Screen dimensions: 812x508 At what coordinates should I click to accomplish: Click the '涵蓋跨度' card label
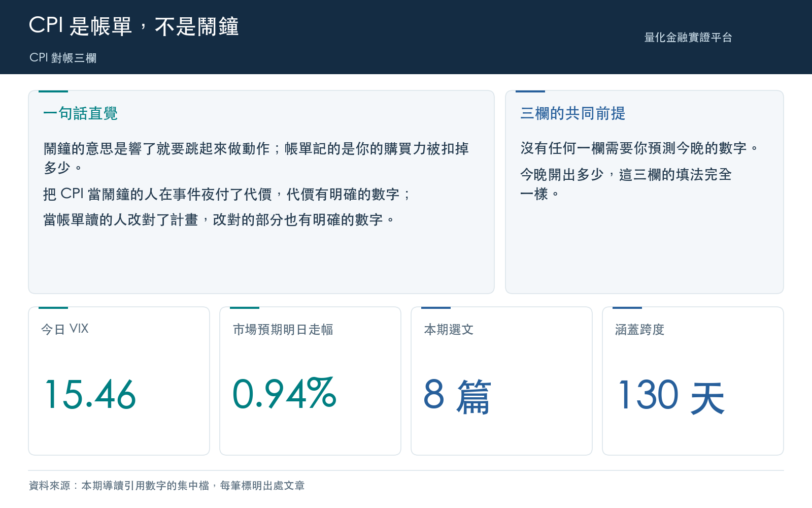coord(639,330)
